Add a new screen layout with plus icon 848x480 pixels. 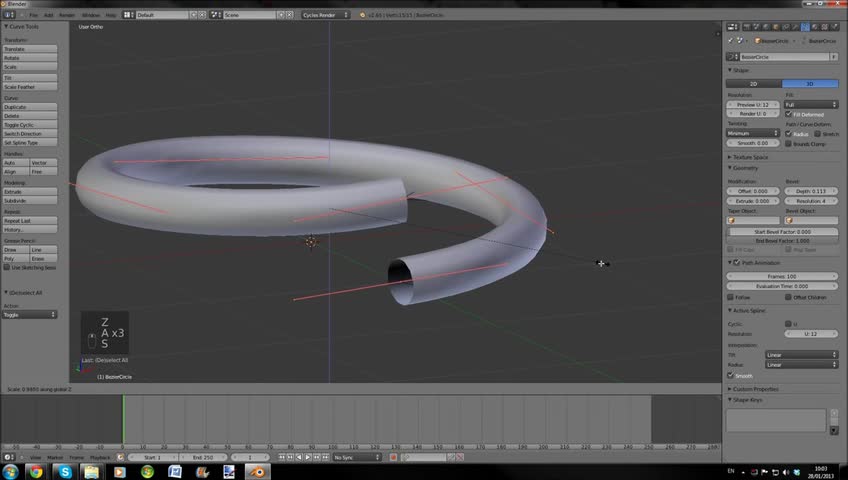click(x=193, y=15)
